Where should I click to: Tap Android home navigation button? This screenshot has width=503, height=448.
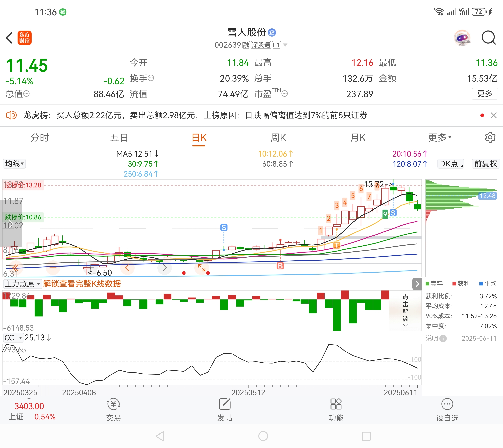[263, 436]
